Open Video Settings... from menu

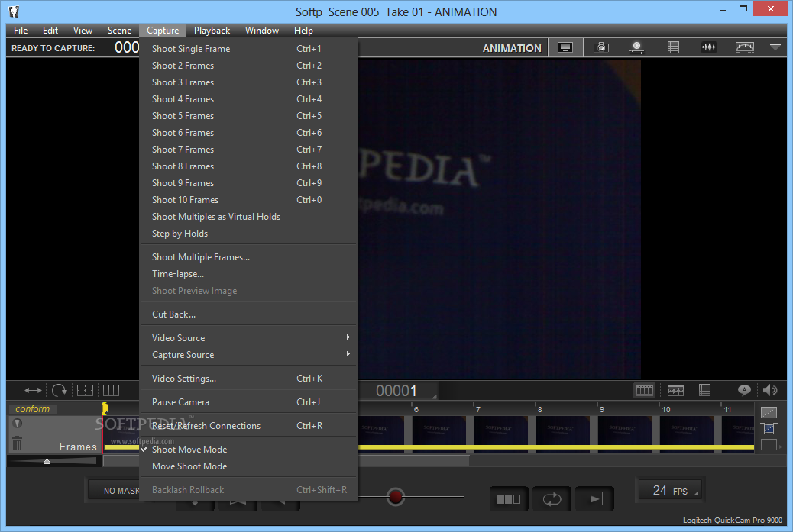pos(248,379)
